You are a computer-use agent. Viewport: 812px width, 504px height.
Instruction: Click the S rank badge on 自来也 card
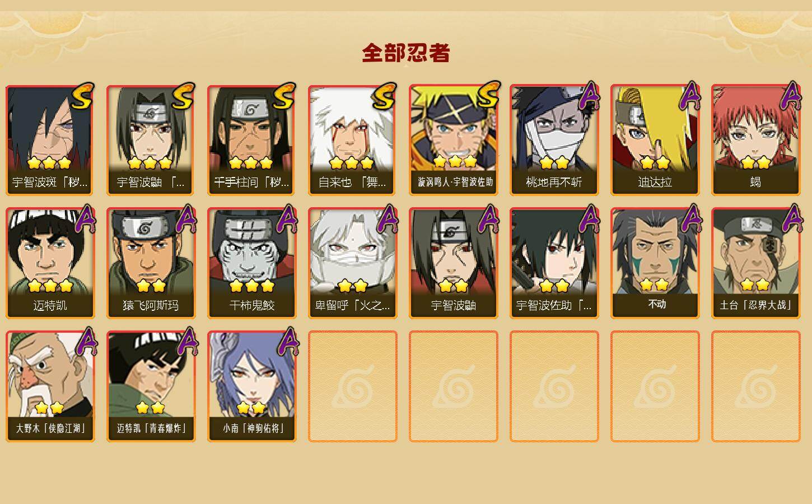tap(385, 96)
